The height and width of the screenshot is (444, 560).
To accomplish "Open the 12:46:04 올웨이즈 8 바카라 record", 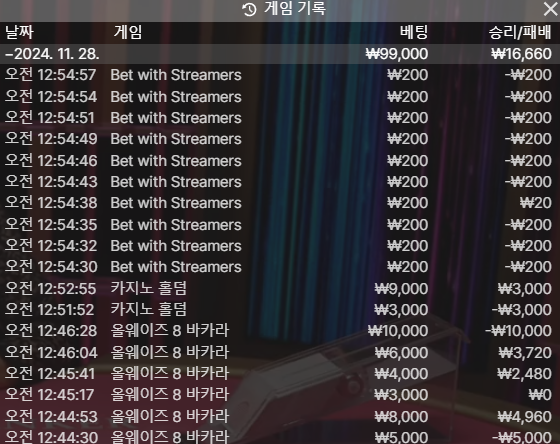I will pos(280,353).
